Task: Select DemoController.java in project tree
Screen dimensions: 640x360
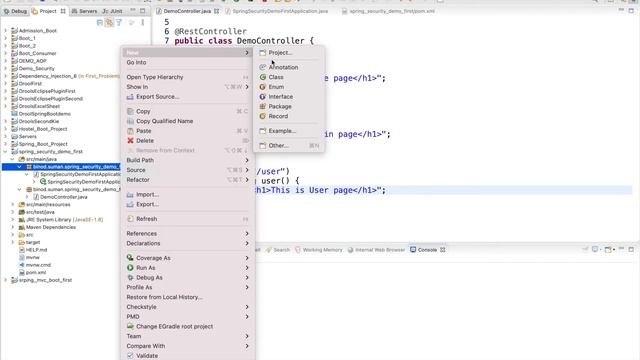Action: pos(63,197)
